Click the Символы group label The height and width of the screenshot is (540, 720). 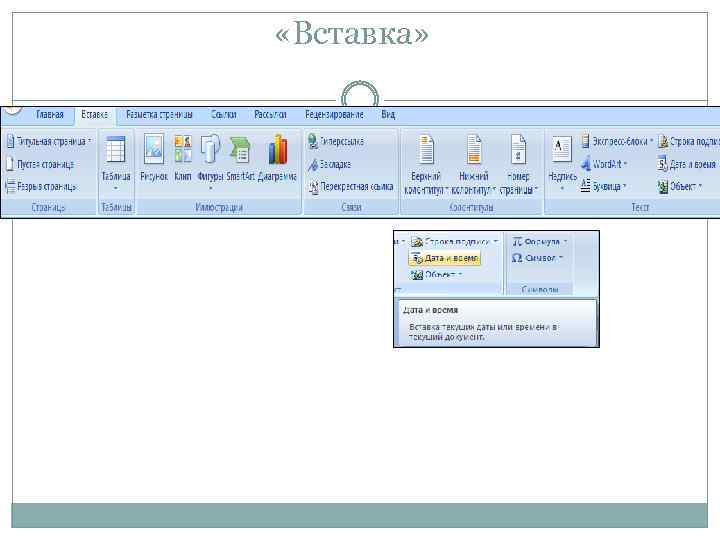pos(540,290)
